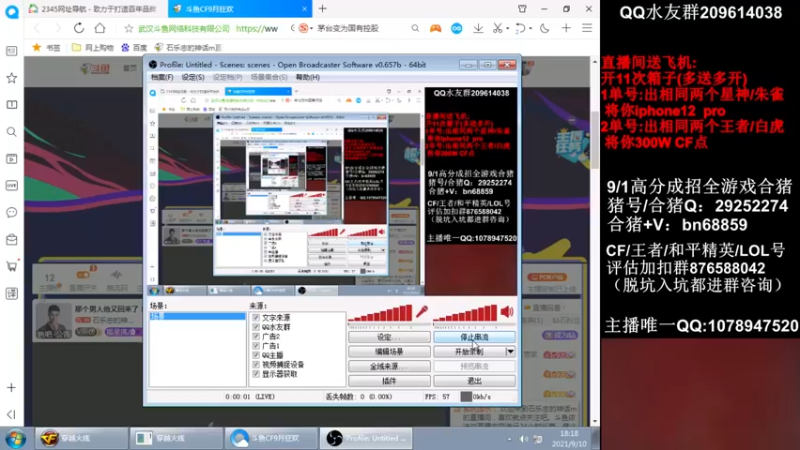Open the browser downloads icon
The width and height of the screenshot is (800, 450).
(x=478, y=29)
